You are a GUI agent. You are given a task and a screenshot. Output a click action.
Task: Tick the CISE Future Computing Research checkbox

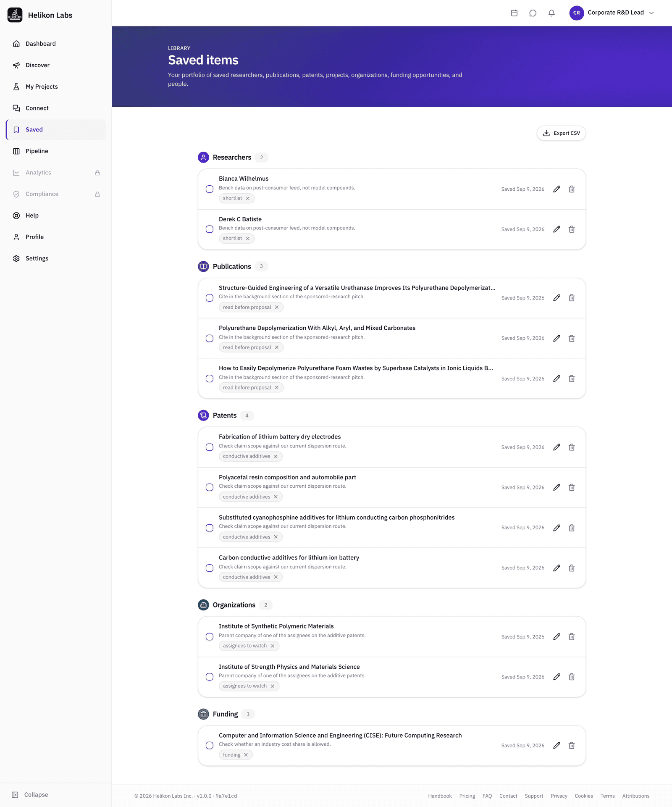[x=210, y=746]
